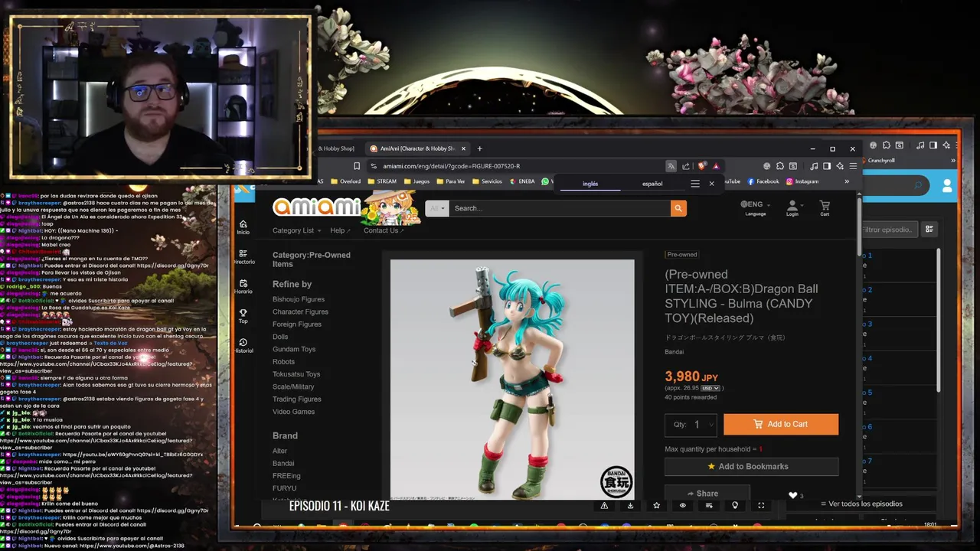The width and height of the screenshot is (980, 551).
Task: Open Trading Figures category link
Action: 297,399
